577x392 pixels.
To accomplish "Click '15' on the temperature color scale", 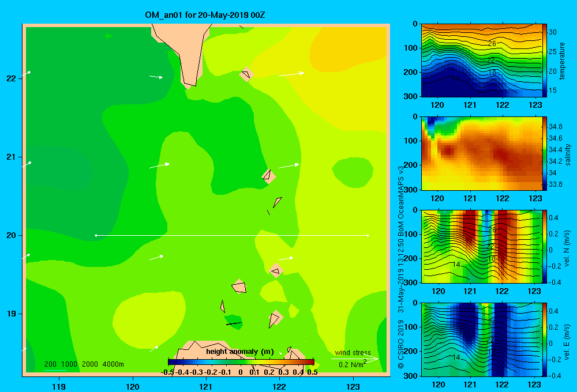I will (x=553, y=90).
